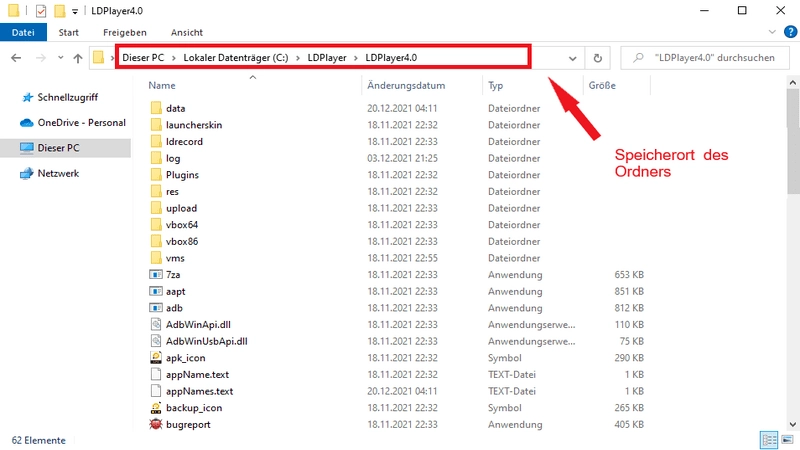Click the log folder icon

point(156,158)
